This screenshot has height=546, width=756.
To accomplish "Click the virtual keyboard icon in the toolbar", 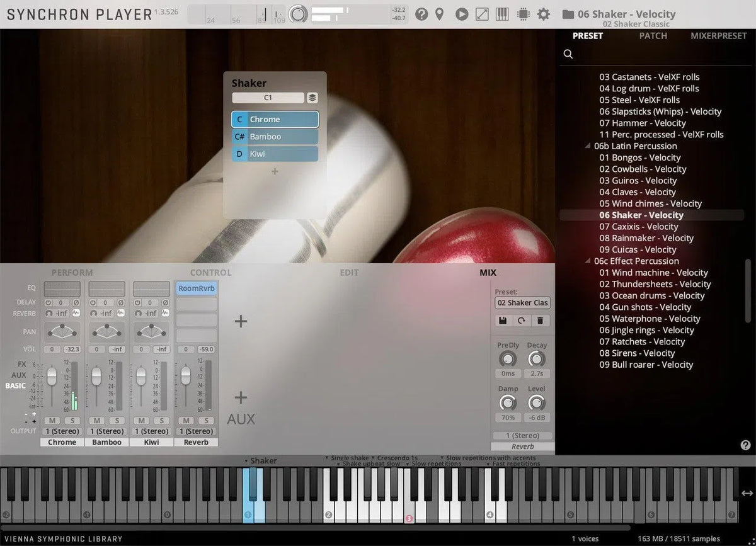I will tap(501, 13).
